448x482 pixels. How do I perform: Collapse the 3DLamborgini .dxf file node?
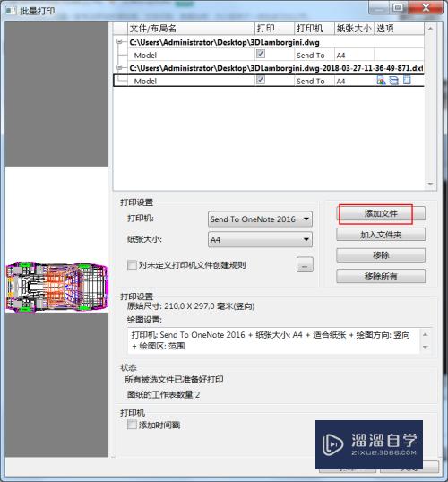point(119,67)
